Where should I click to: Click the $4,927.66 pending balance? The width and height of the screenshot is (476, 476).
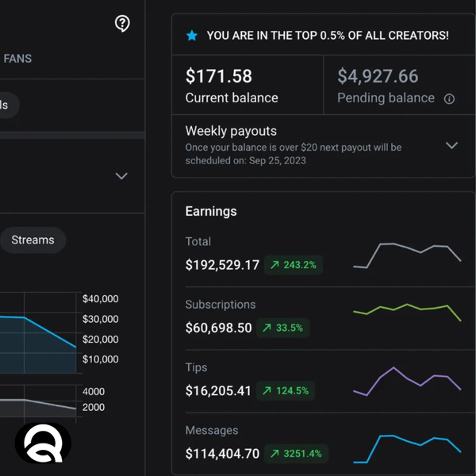point(378,76)
